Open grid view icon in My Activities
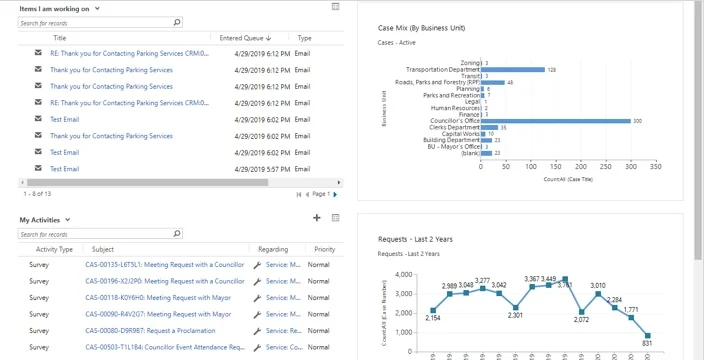The height and width of the screenshot is (360, 704). click(x=335, y=218)
